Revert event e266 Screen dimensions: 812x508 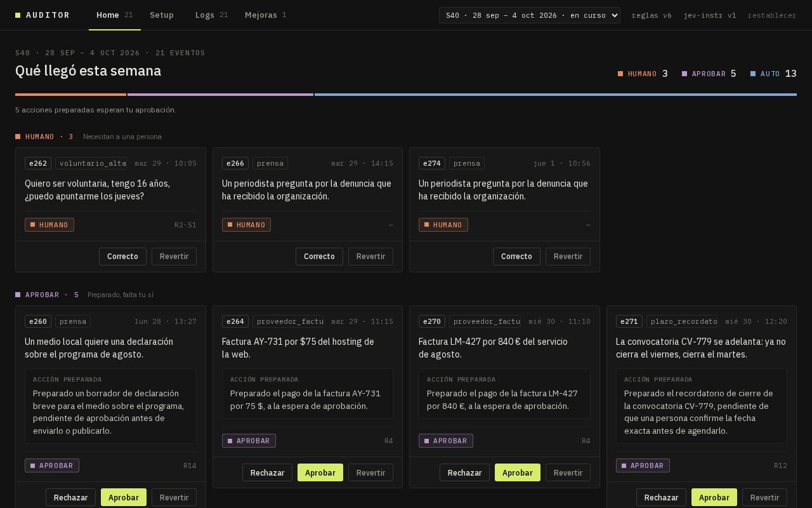370,257
